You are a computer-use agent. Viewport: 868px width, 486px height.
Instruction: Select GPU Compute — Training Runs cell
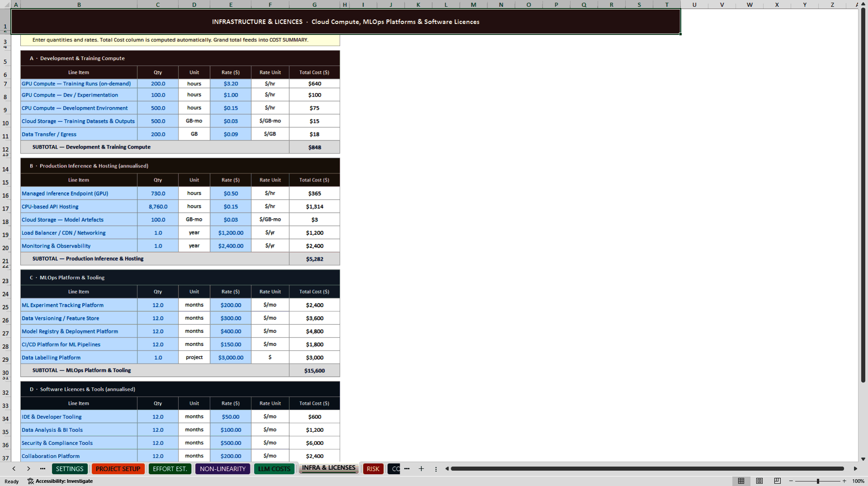click(79, 84)
